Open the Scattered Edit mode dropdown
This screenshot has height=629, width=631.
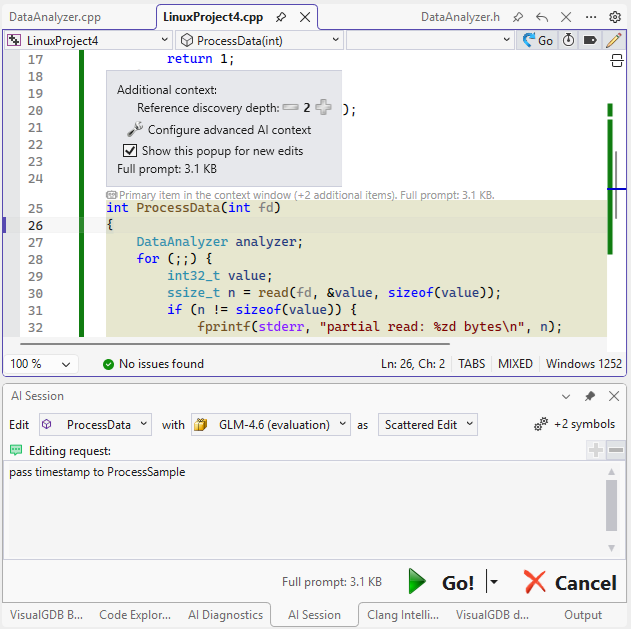(x=427, y=424)
